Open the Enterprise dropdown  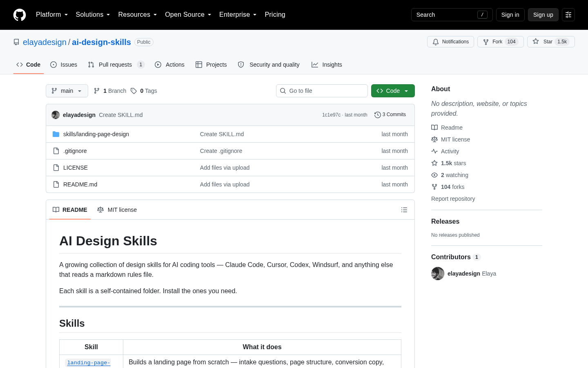pyautogui.click(x=238, y=15)
